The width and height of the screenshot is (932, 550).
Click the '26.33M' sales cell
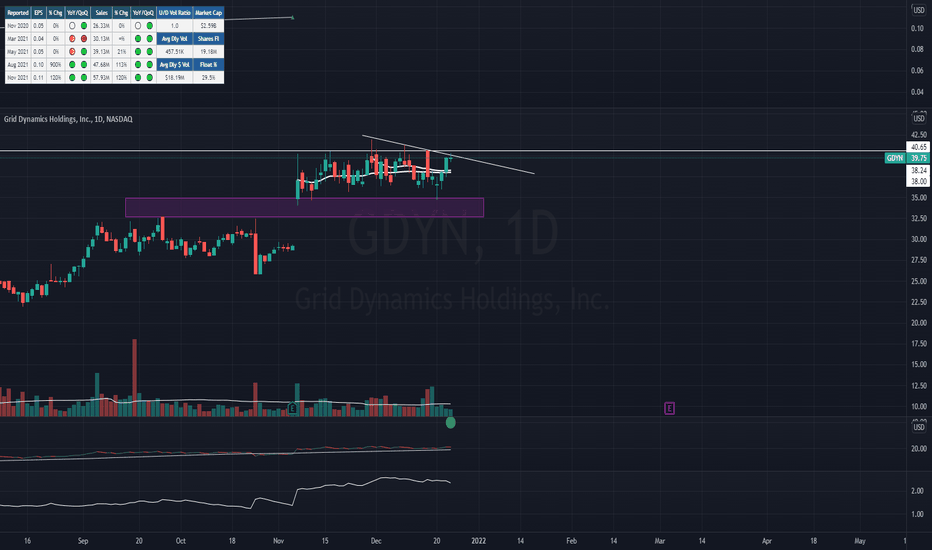pos(102,26)
